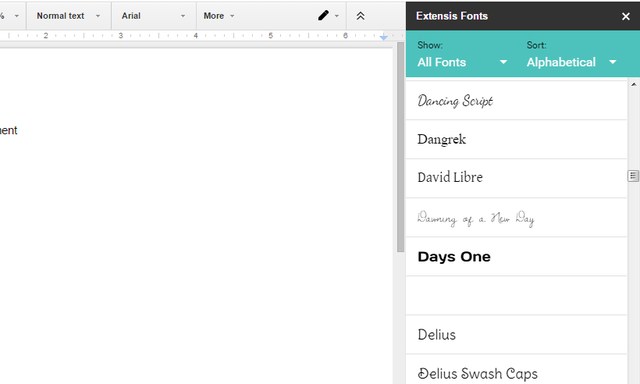Open the Normal text style dropdown

click(68, 16)
